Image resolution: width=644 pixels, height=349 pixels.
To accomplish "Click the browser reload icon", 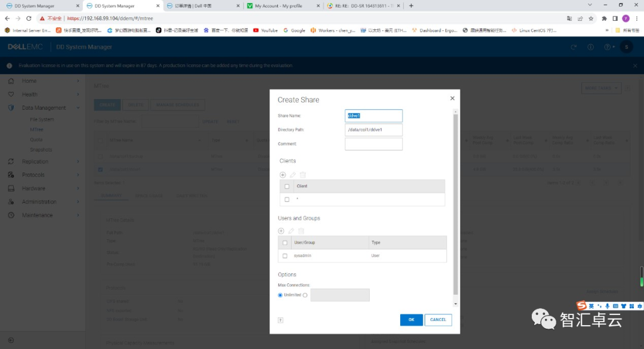I will tap(29, 18).
